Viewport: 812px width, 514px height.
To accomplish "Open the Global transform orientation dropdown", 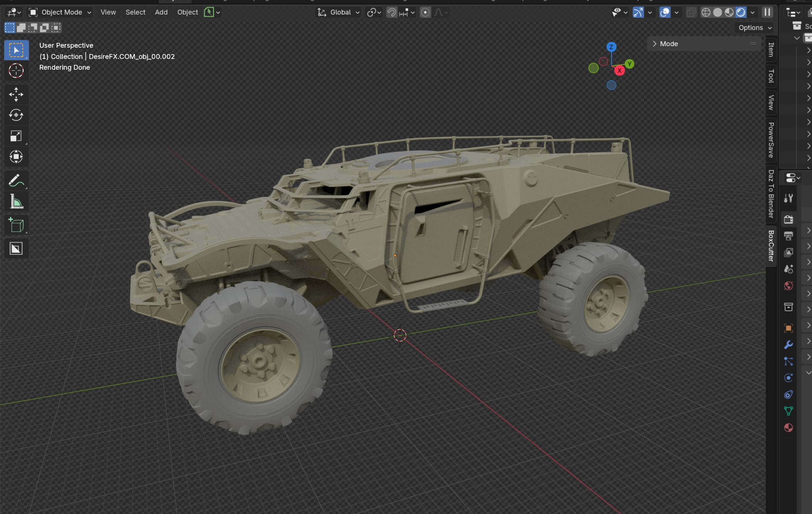I will 338,12.
